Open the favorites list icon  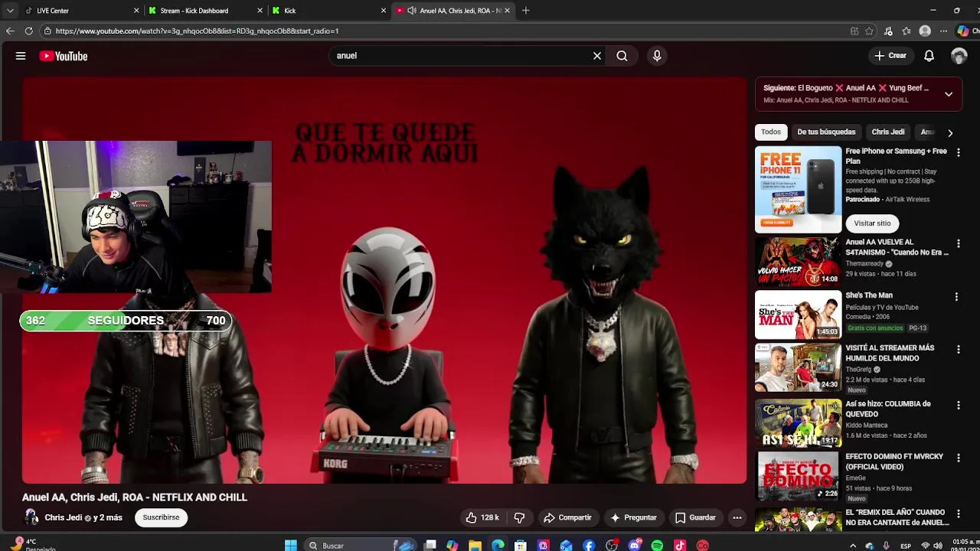coord(906,31)
